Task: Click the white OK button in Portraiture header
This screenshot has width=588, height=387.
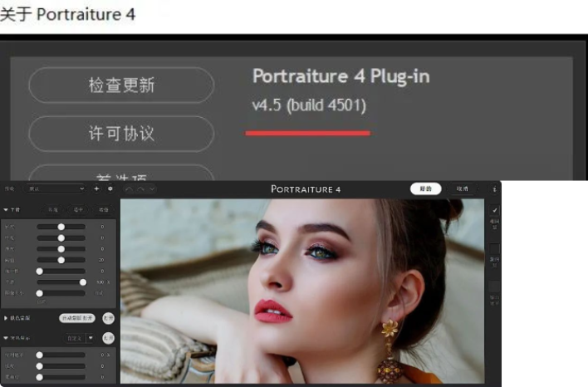Action: click(425, 189)
